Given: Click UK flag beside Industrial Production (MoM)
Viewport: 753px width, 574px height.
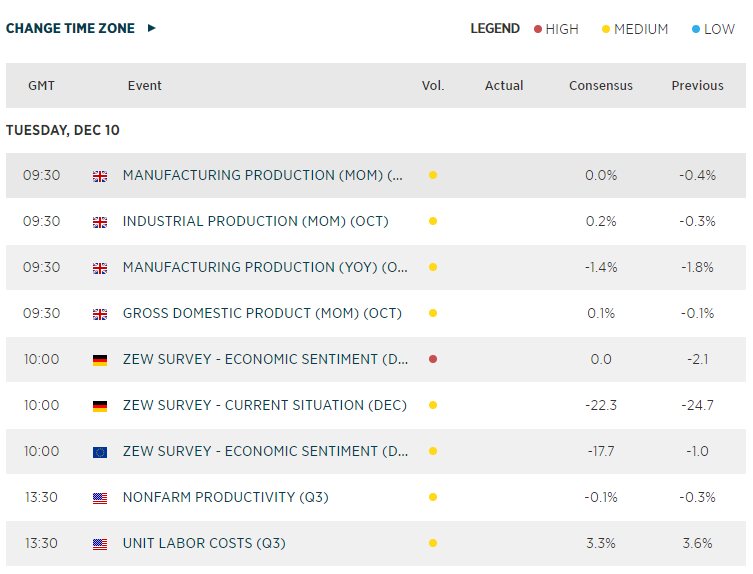Looking at the screenshot, I should click(100, 222).
